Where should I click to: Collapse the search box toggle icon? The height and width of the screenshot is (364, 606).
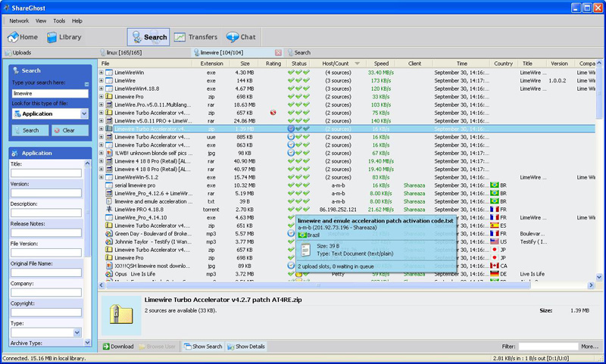coord(86,84)
